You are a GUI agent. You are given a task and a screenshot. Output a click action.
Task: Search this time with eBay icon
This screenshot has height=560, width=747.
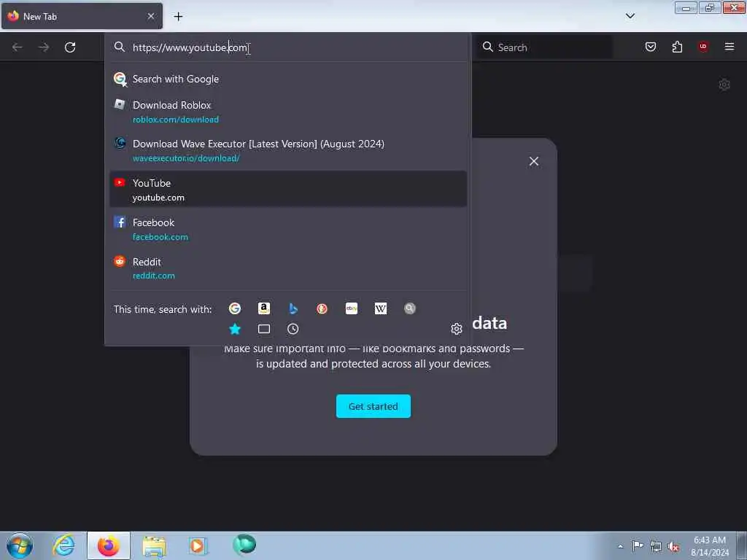coord(351,308)
